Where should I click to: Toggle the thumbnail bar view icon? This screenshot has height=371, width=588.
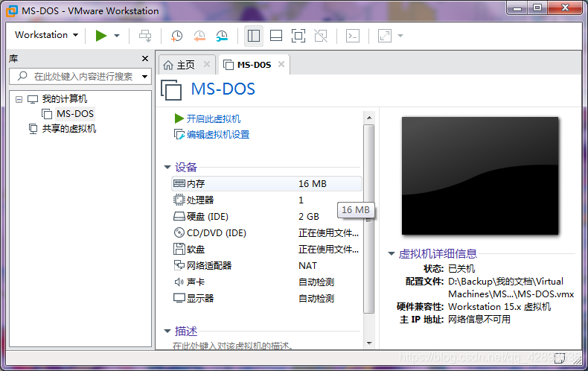point(276,36)
